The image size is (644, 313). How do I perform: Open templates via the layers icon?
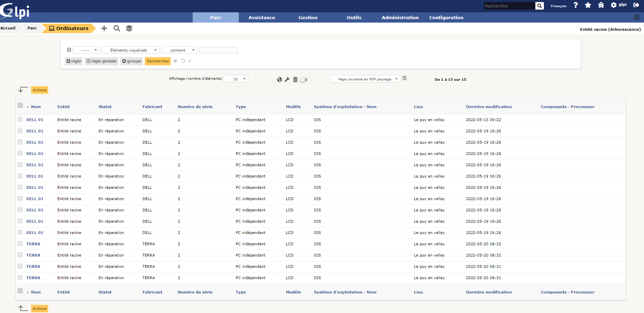[x=129, y=28]
